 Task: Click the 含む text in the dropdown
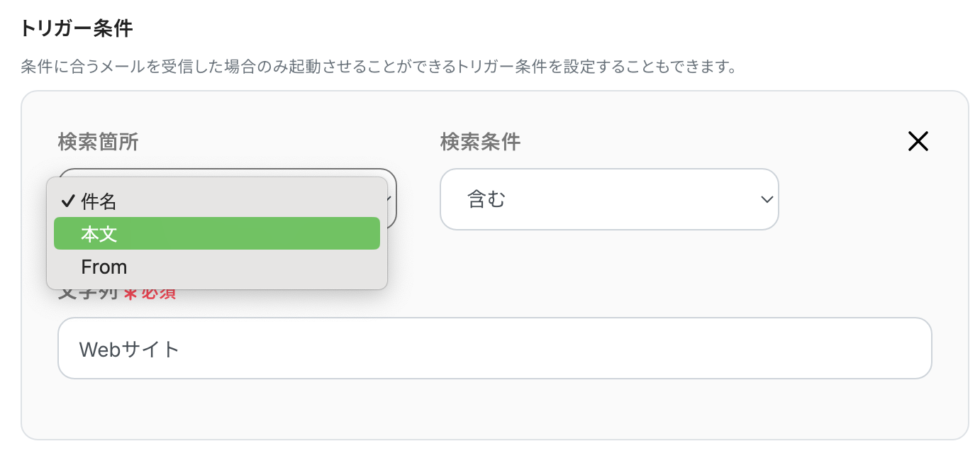(486, 200)
